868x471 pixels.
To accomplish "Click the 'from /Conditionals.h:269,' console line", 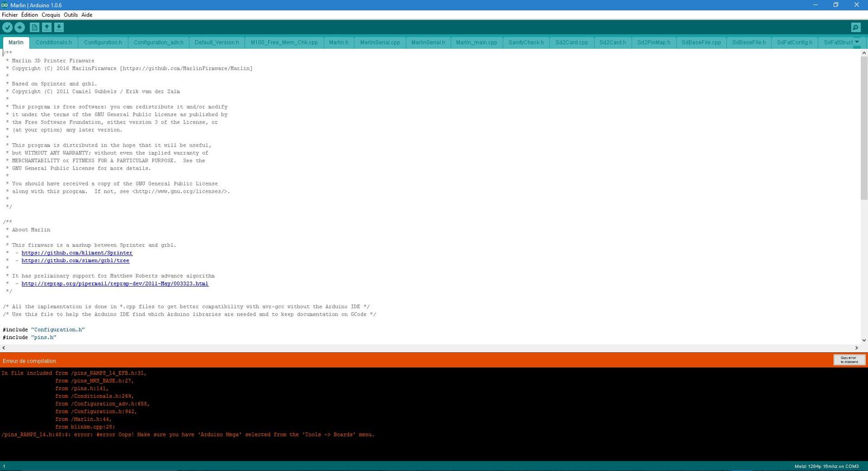I will 94,396.
